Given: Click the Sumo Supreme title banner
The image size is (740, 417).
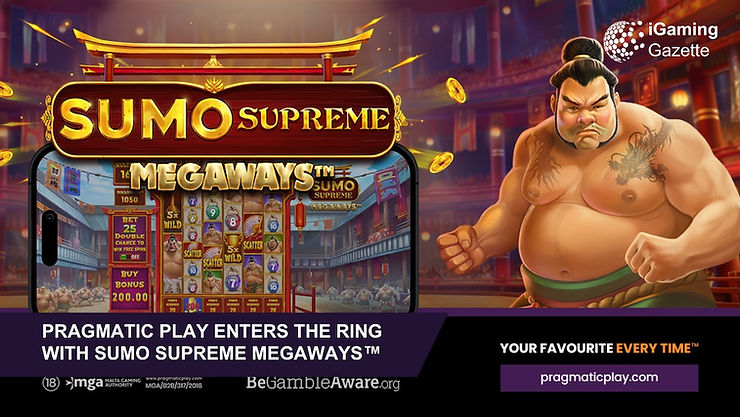Looking at the screenshot, I should coord(223,120).
